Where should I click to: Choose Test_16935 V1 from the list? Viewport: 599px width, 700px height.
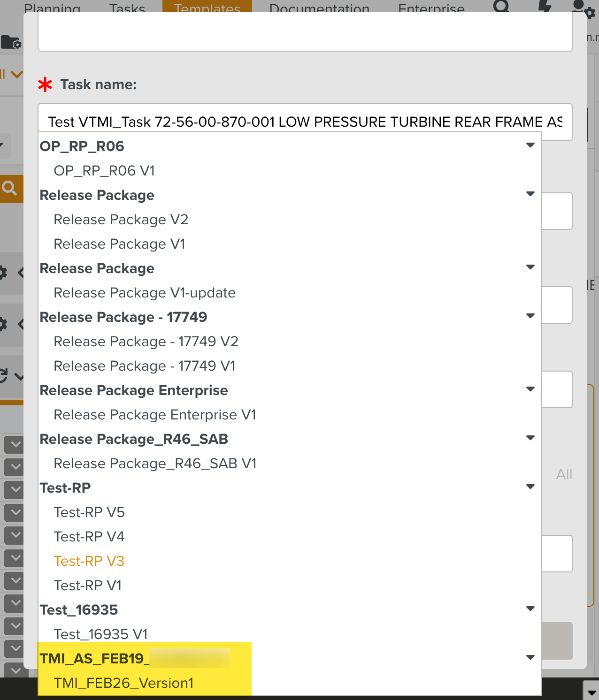[x=101, y=634]
